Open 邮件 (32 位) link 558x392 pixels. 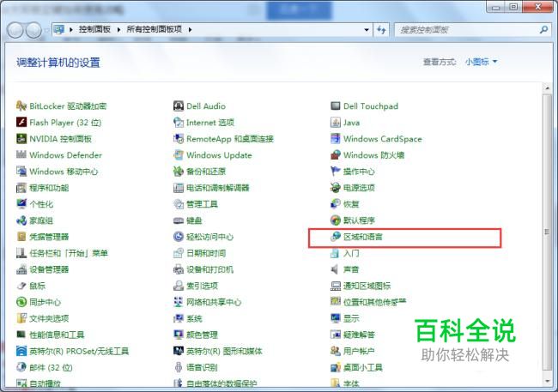[52, 367]
